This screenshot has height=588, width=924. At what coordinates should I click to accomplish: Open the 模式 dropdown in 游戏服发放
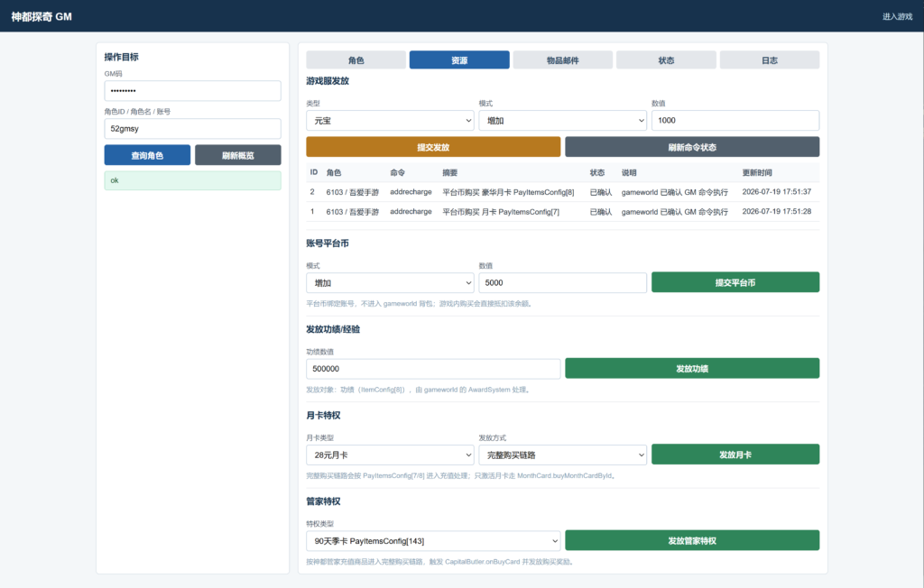click(x=563, y=121)
